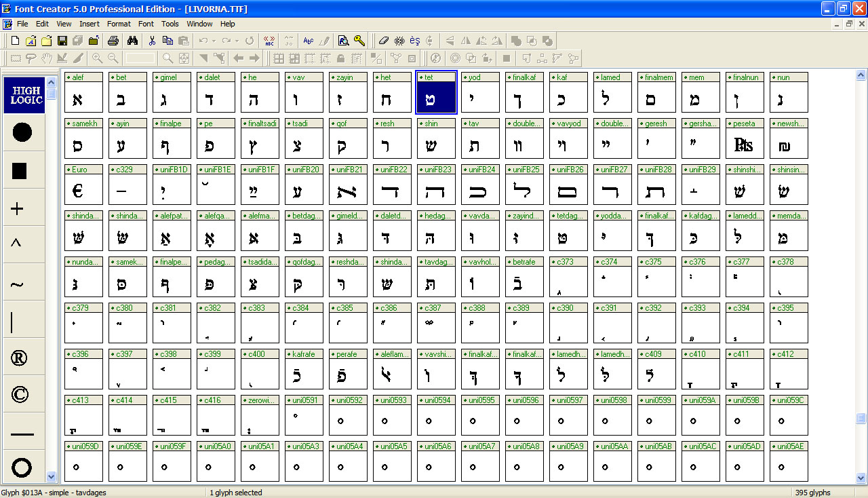868x498 pixels.
Task: Open Find with the binoculars icon
Action: [133, 41]
